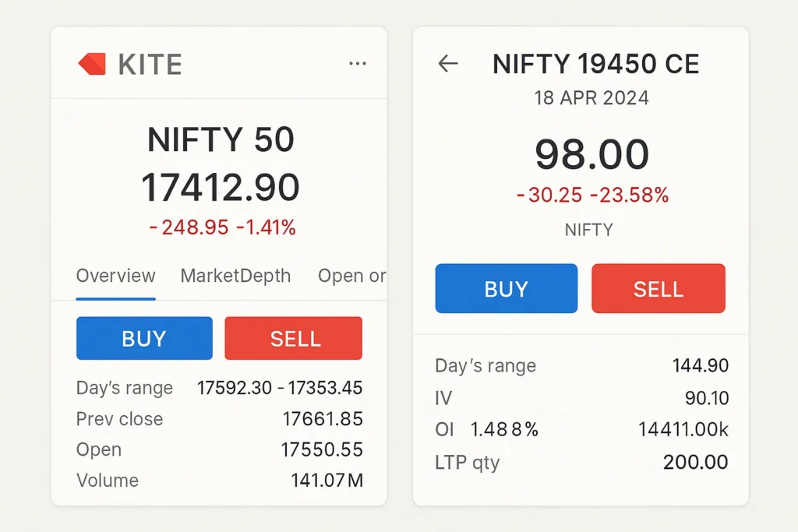This screenshot has height=532, width=798.
Task: Select the NIFTY underlying label below option price
Action: tap(589, 229)
